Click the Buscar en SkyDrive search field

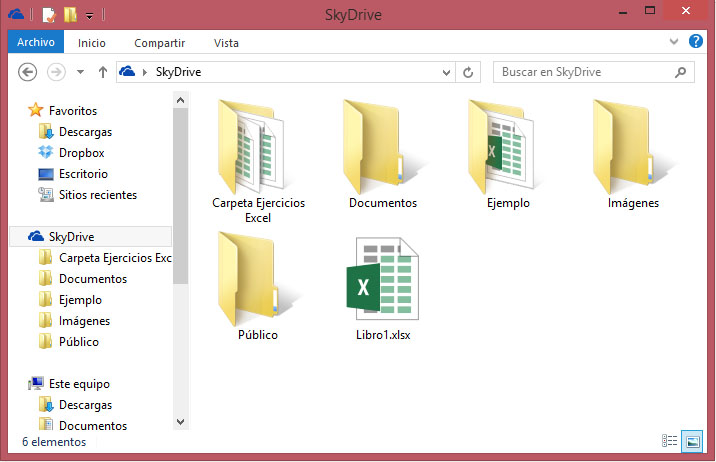pos(585,73)
